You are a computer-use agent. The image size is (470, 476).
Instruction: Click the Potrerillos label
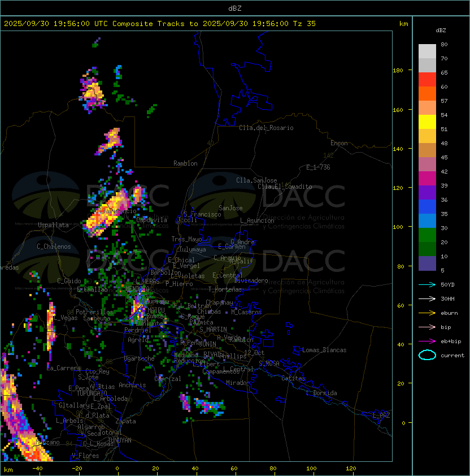click(x=94, y=312)
